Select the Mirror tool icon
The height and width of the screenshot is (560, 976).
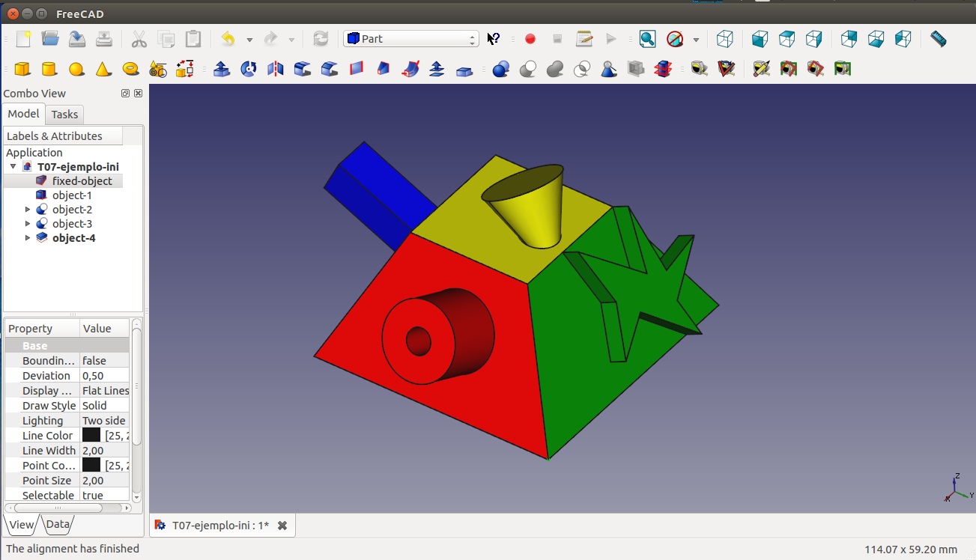click(x=275, y=70)
